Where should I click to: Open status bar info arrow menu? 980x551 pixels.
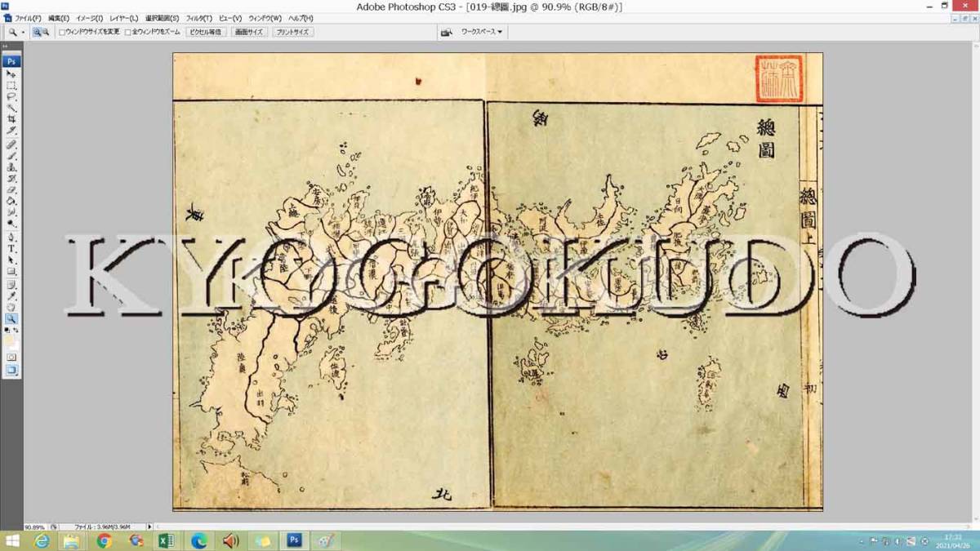[149, 527]
